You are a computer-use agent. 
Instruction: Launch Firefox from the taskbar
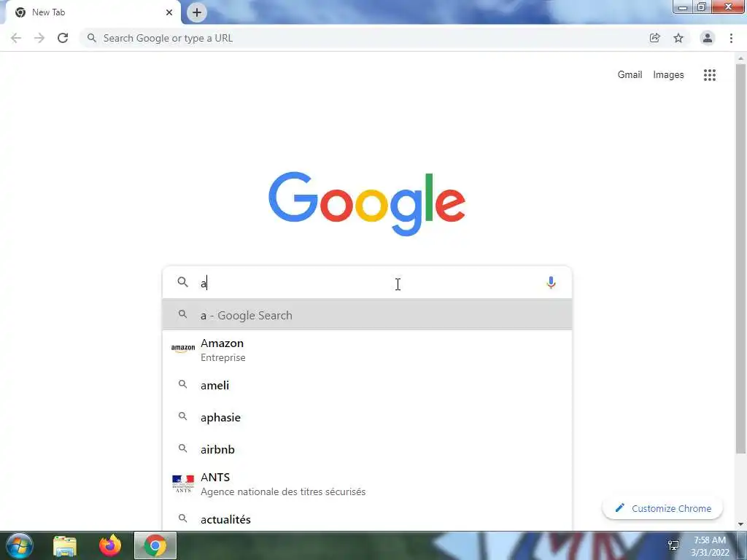click(x=110, y=545)
